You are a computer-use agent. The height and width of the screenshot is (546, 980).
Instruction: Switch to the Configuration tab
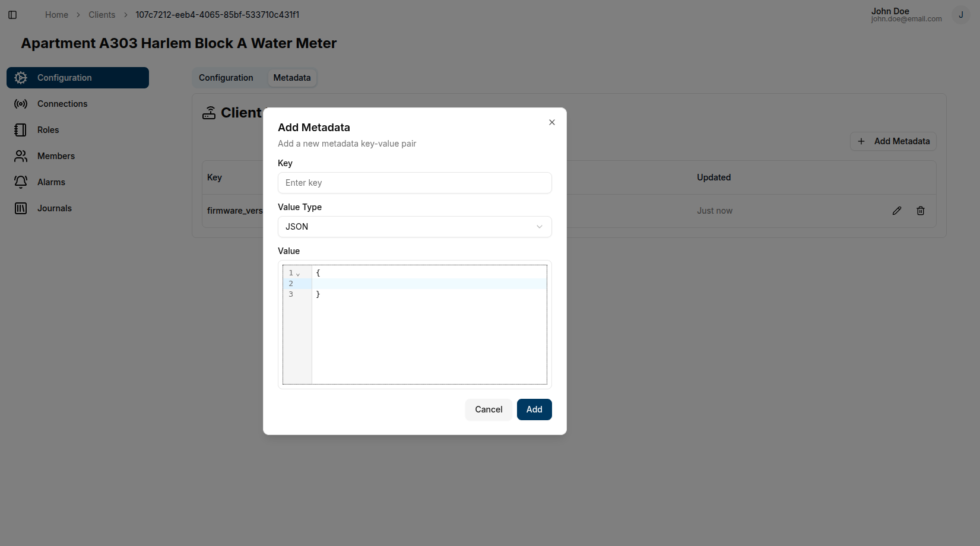pos(226,77)
